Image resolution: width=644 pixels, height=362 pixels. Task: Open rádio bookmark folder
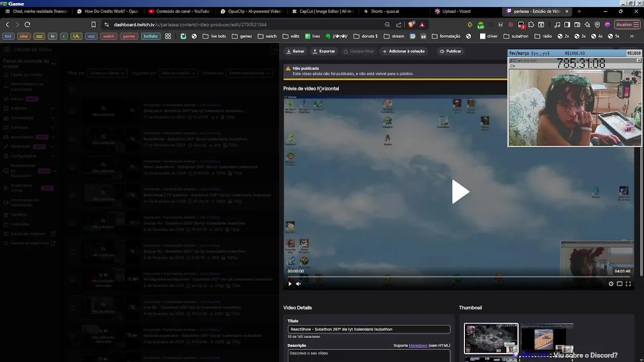tap(543, 36)
